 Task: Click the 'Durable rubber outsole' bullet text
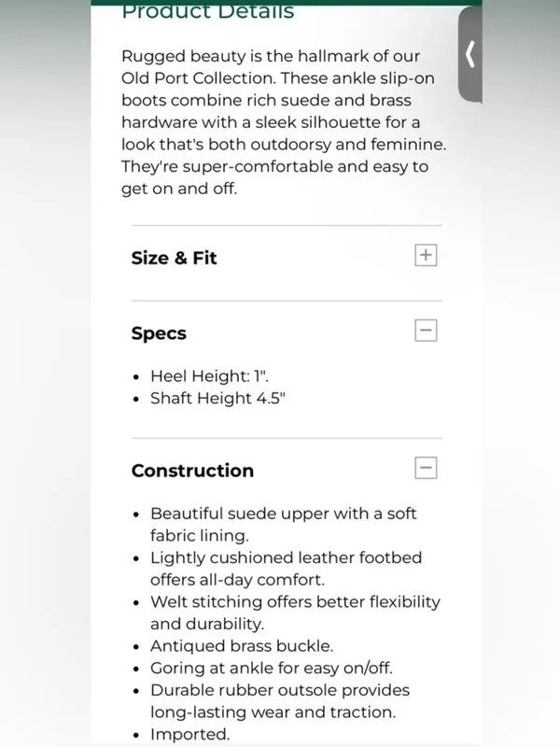tap(280, 701)
